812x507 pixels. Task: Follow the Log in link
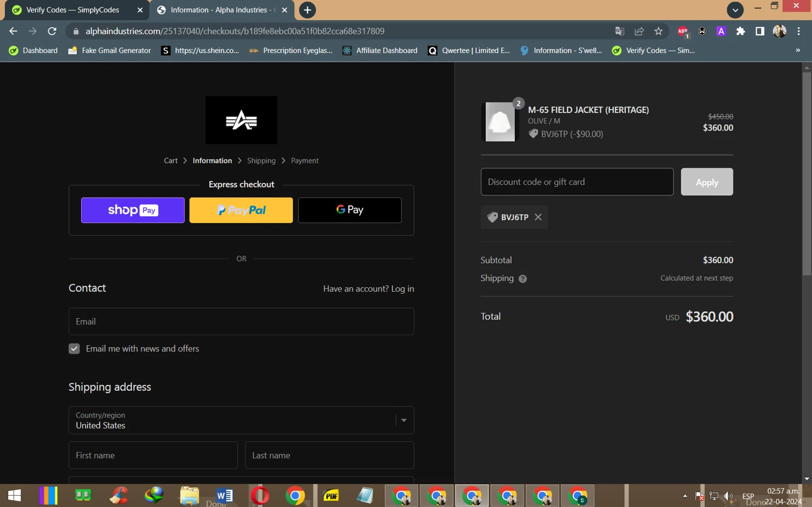(402, 289)
